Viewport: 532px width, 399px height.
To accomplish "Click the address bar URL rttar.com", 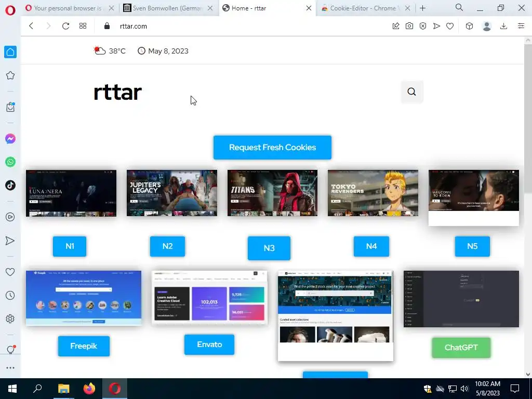I will 134,26.
